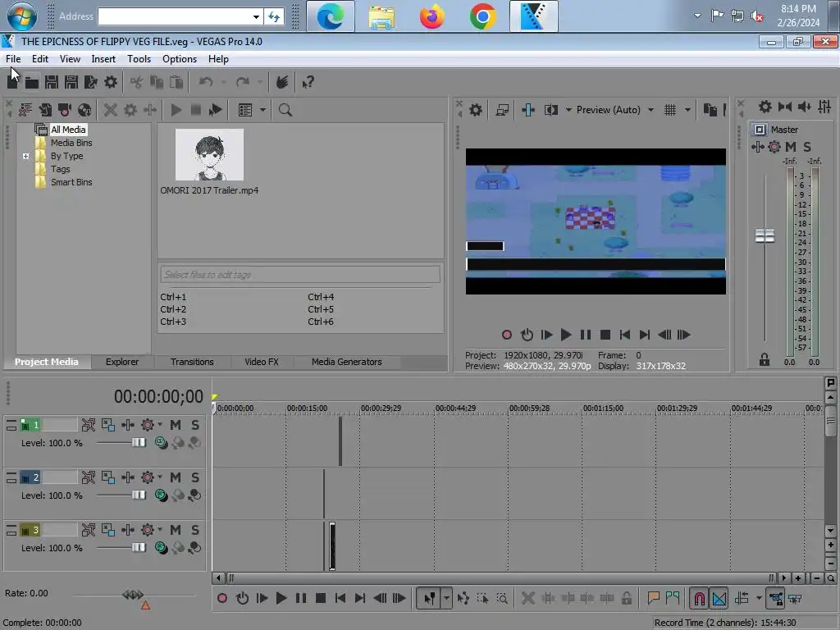This screenshot has height=630, width=840.
Task: Mute video track 1
Action: (176, 425)
